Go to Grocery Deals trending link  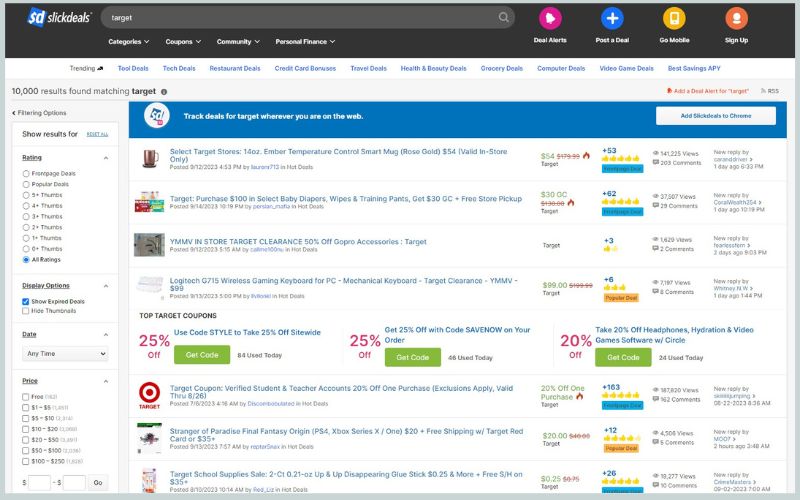pyautogui.click(x=502, y=68)
